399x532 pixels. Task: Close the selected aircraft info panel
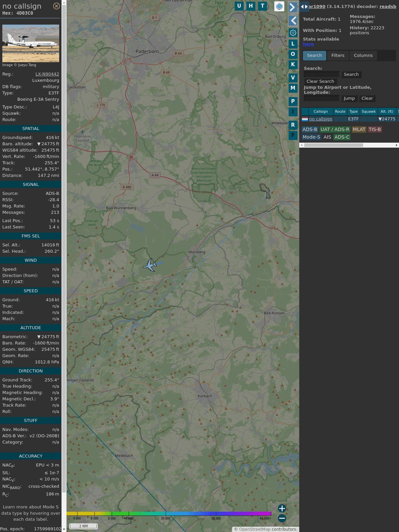point(57,6)
